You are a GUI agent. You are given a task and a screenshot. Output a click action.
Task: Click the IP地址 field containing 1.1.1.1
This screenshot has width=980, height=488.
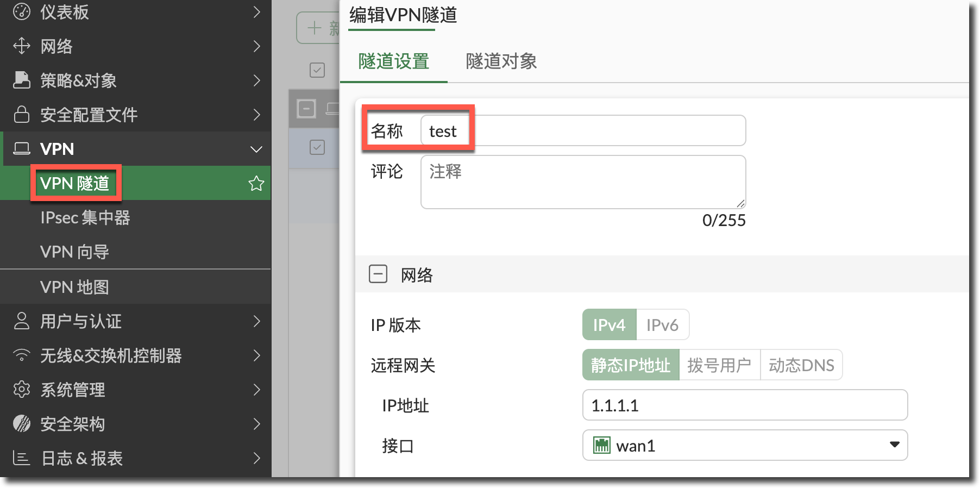pyautogui.click(x=744, y=405)
